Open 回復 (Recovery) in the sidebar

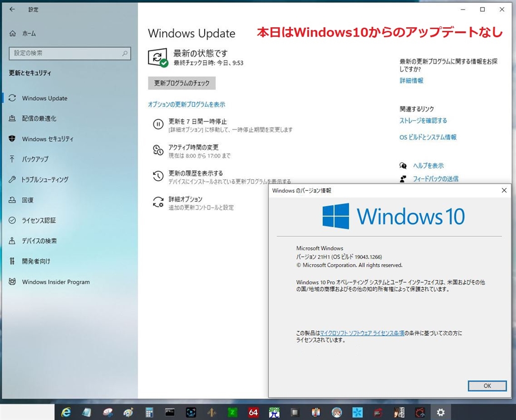28,200
